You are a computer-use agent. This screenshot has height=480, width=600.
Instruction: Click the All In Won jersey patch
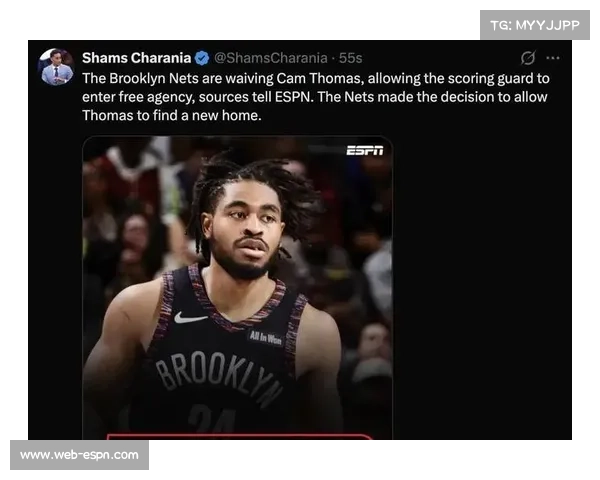coord(266,337)
